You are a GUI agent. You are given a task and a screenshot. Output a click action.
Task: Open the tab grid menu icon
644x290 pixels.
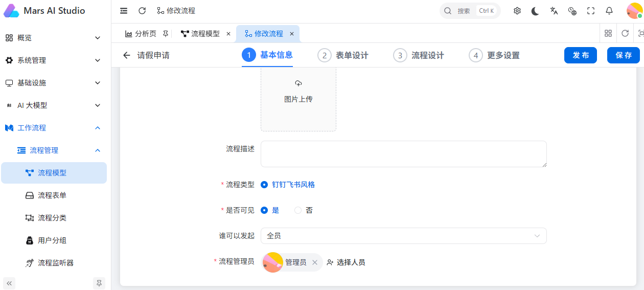[608, 33]
